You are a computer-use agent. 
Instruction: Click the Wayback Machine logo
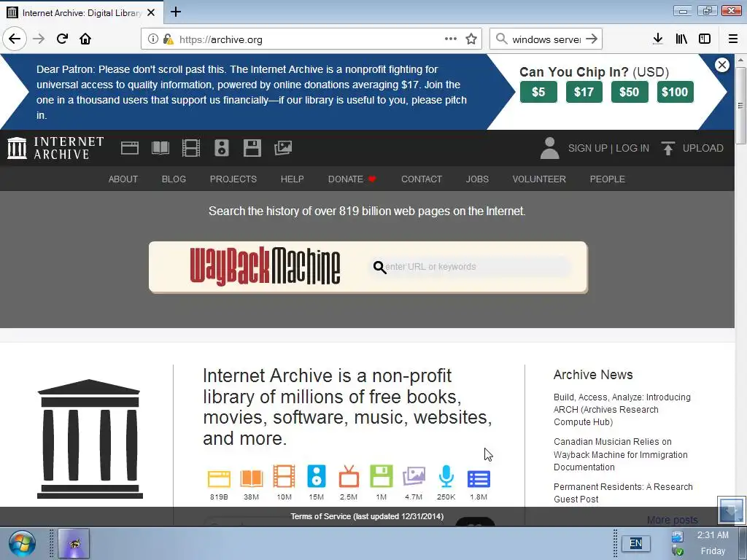click(x=265, y=267)
